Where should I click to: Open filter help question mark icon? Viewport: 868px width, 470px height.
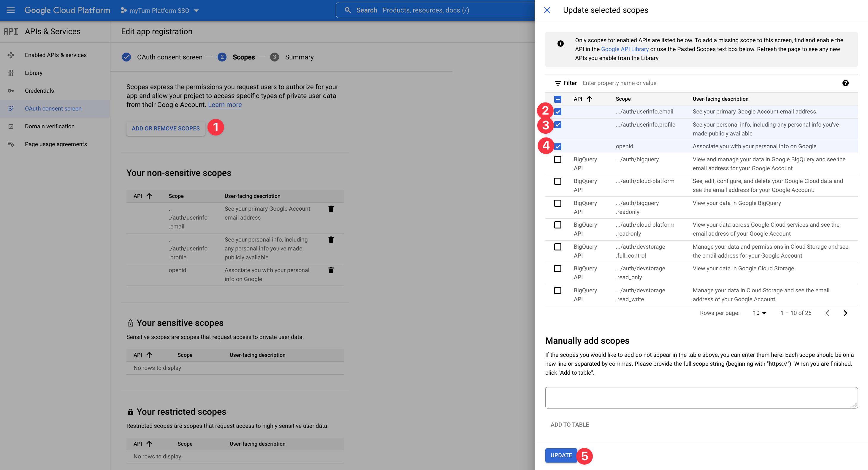click(845, 83)
